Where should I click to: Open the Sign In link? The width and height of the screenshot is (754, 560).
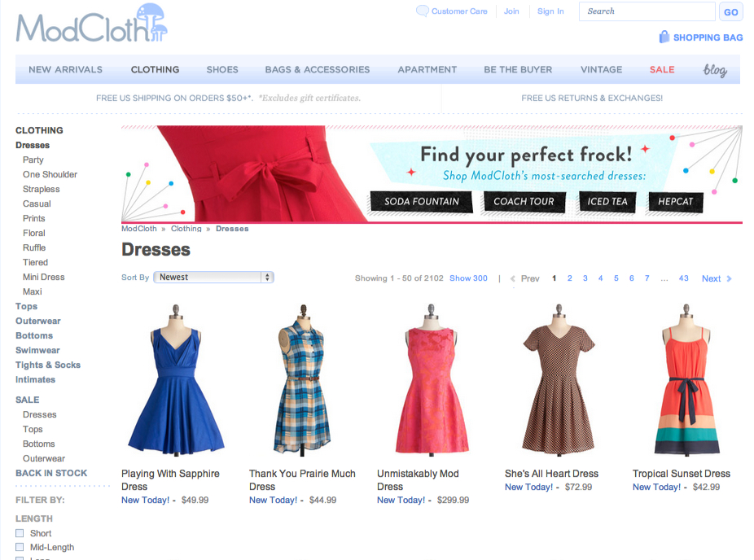[550, 11]
